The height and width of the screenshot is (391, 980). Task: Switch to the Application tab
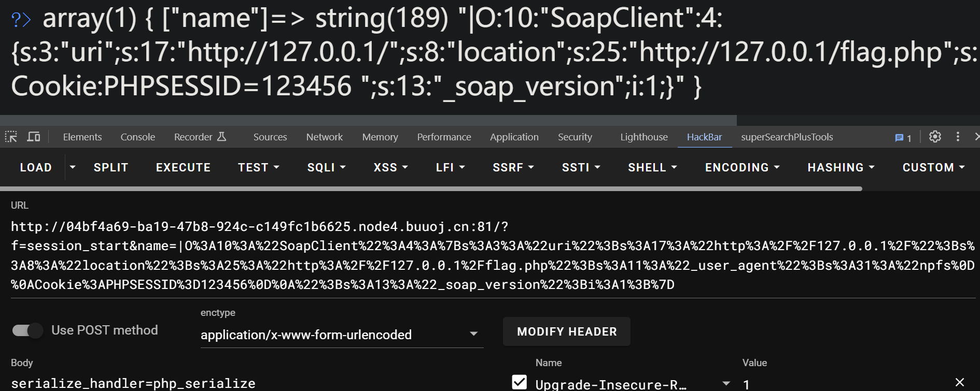pyautogui.click(x=514, y=137)
